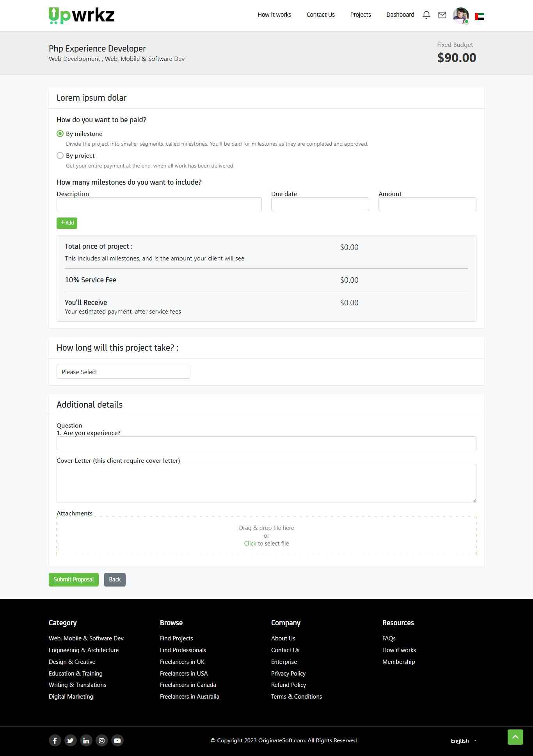533x756 pixels.
Task: Select the By milestone payment option
Action: point(60,134)
